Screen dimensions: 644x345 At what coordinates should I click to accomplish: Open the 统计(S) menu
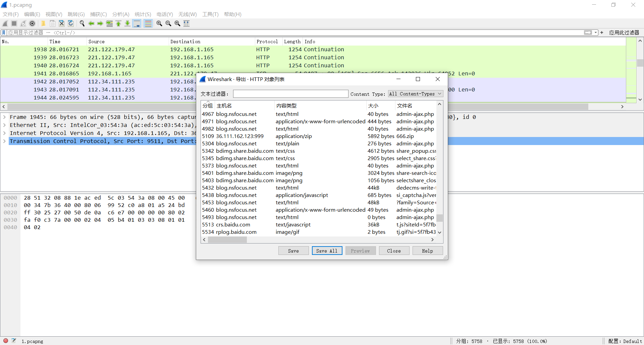coord(143,14)
